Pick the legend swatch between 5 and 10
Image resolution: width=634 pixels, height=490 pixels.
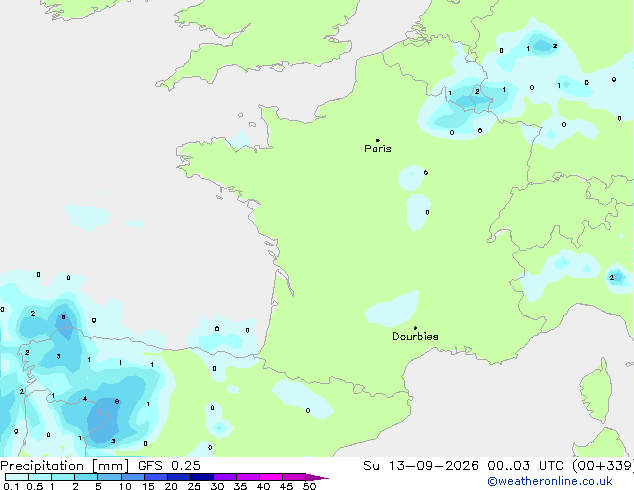pyautogui.click(x=110, y=477)
